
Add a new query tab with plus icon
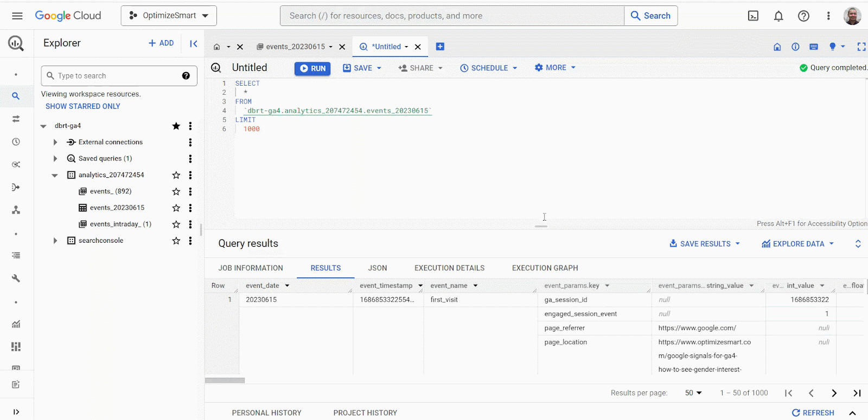[x=440, y=47]
